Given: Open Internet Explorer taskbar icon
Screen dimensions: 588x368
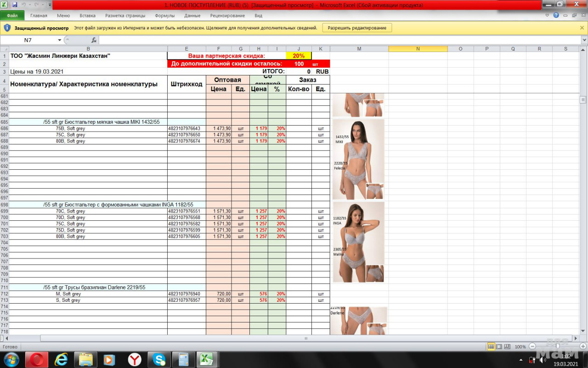Looking at the screenshot, I should tap(61, 359).
